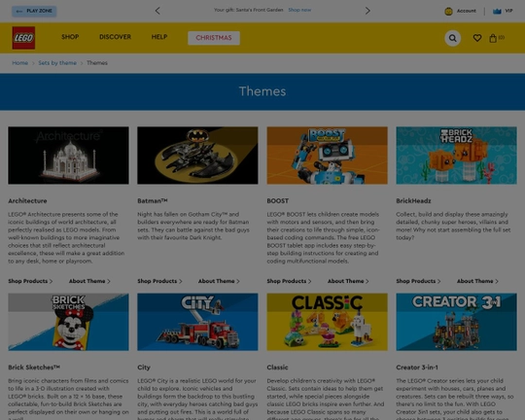The image size is (525, 420).
Task: Click the Architecture heading text
Action: point(27,201)
